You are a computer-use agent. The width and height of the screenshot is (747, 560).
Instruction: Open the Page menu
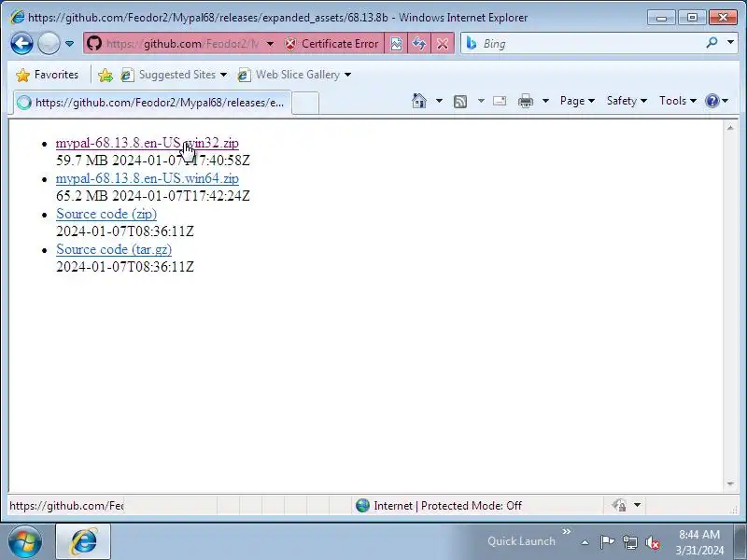pyautogui.click(x=577, y=101)
